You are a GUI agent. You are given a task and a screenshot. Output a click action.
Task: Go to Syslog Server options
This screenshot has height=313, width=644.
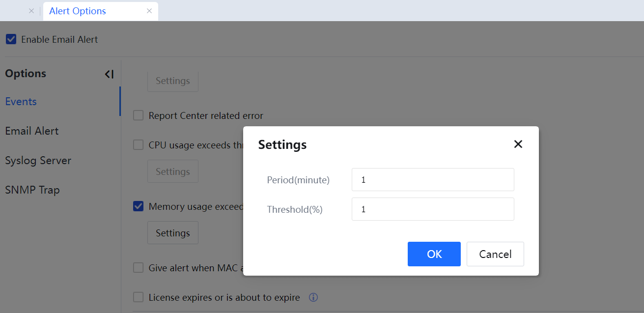(x=38, y=161)
